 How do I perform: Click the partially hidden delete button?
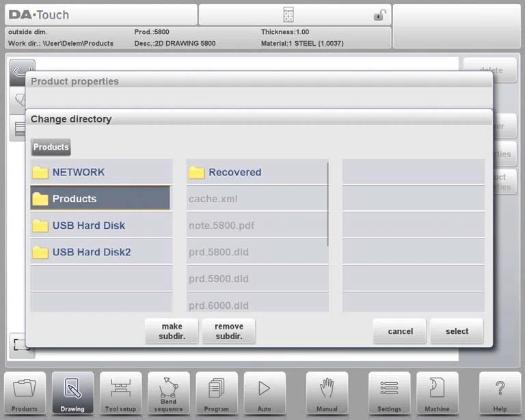coord(491,70)
